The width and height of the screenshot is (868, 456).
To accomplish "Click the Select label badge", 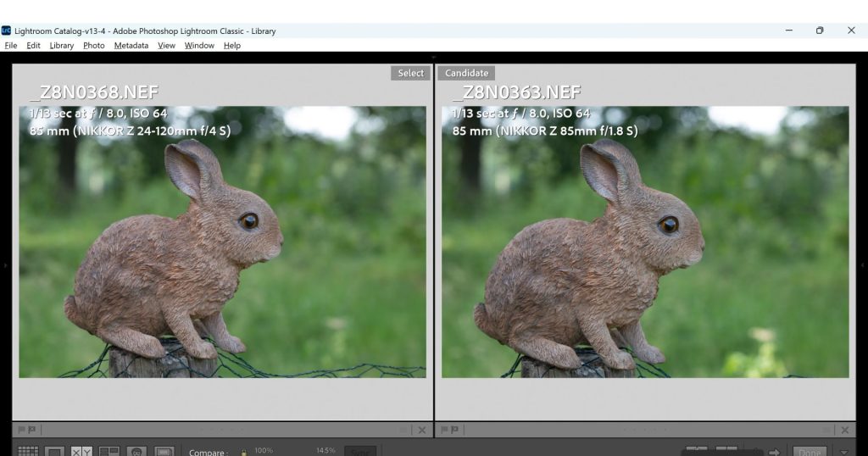I will coord(410,73).
